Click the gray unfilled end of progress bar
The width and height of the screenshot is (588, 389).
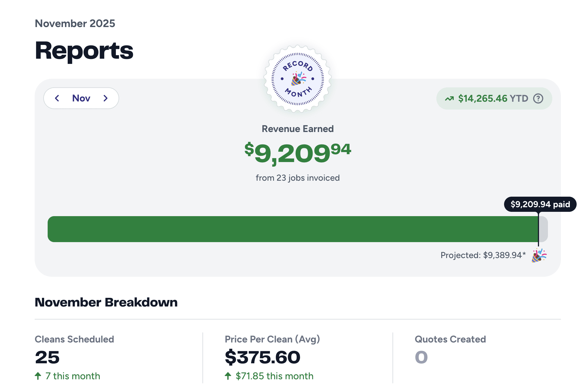543,229
